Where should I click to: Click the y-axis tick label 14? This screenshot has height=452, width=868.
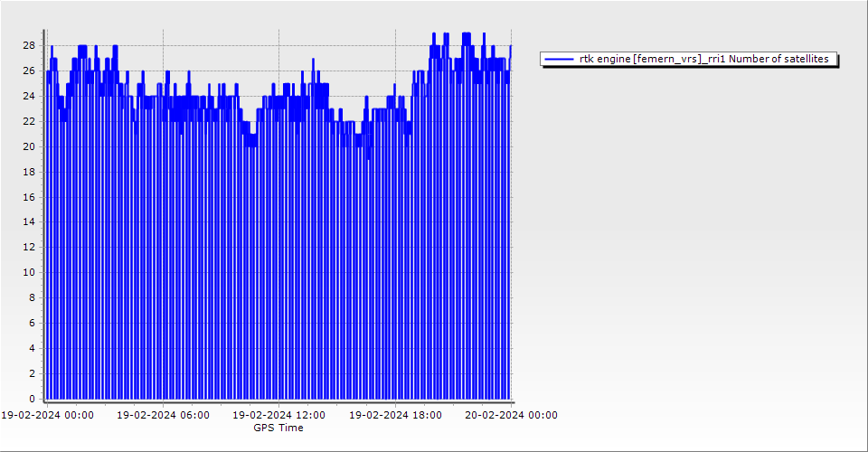click(29, 221)
